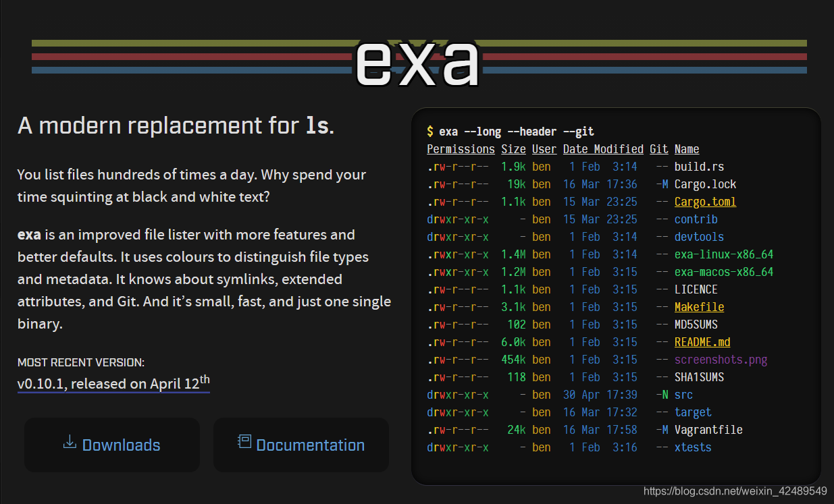Click the 24k size of Vagrantfile
Image resolution: width=834 pixels, height=504 pixels.
[517, 430]
